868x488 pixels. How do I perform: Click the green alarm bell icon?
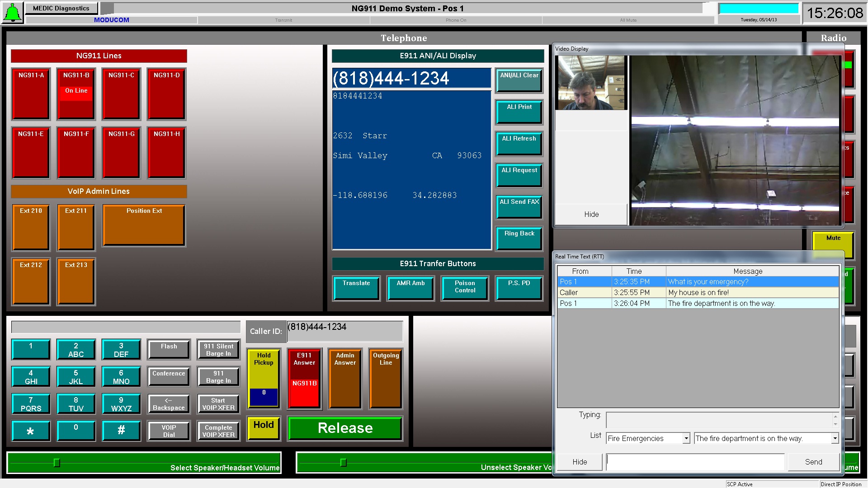[x=13, y=12]
